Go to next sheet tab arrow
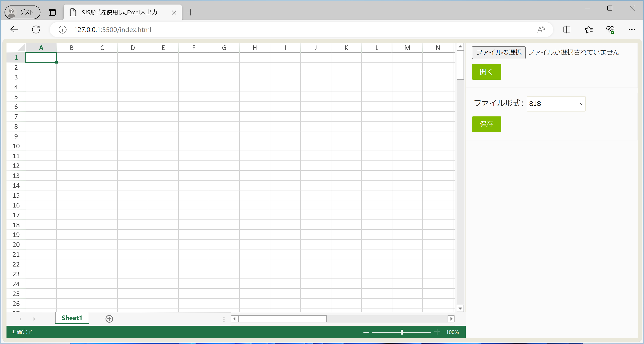The width and height of the screenshot is (644, 344). pyautogui.click(x=34, y=319)
